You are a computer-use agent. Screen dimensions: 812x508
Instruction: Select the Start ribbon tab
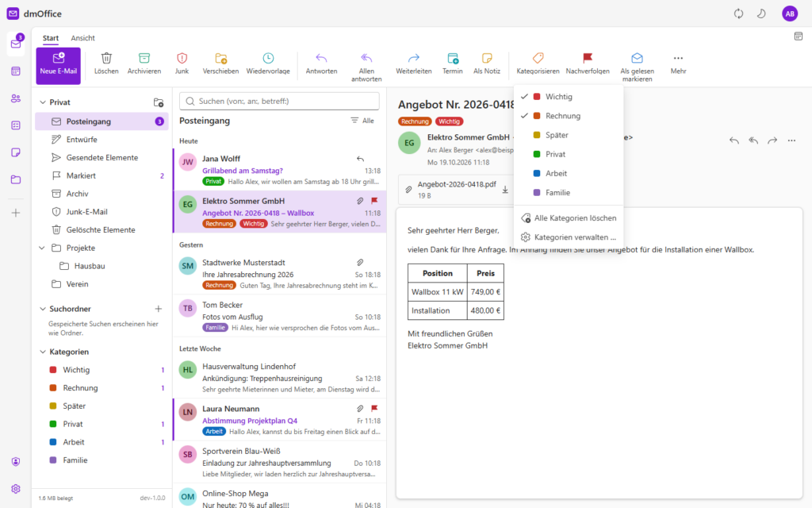click(50, 38)
